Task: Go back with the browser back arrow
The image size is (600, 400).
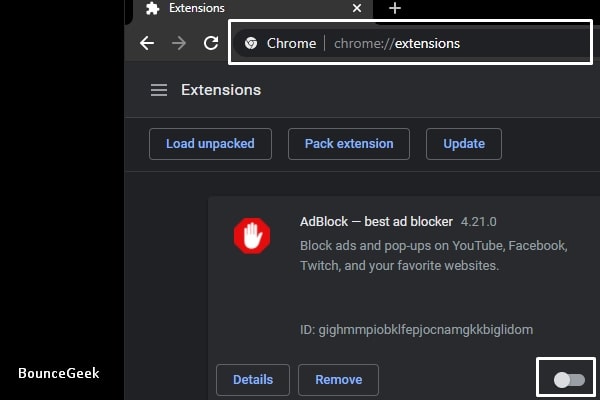Action: pos(147,43)
